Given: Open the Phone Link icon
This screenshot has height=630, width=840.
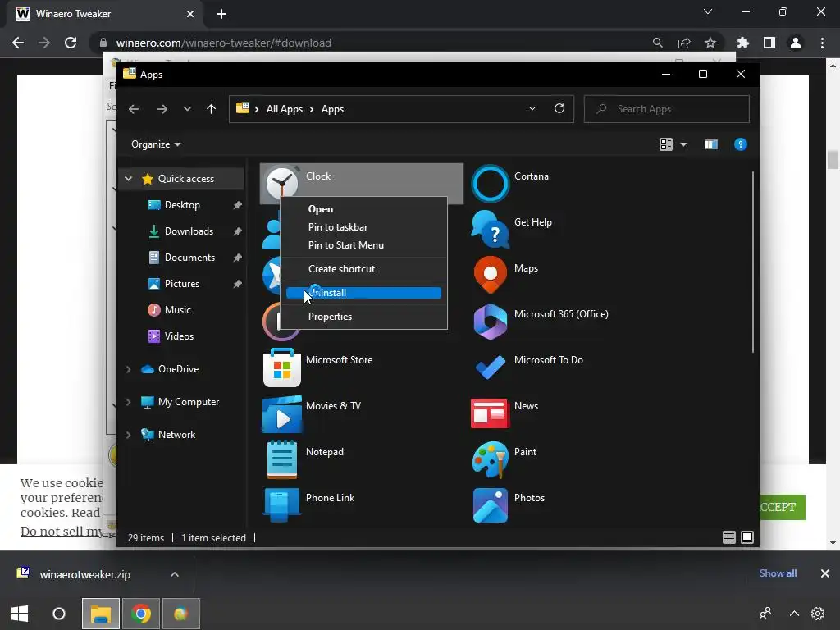Looking at the screenshot, I should (x=282, y=505).
